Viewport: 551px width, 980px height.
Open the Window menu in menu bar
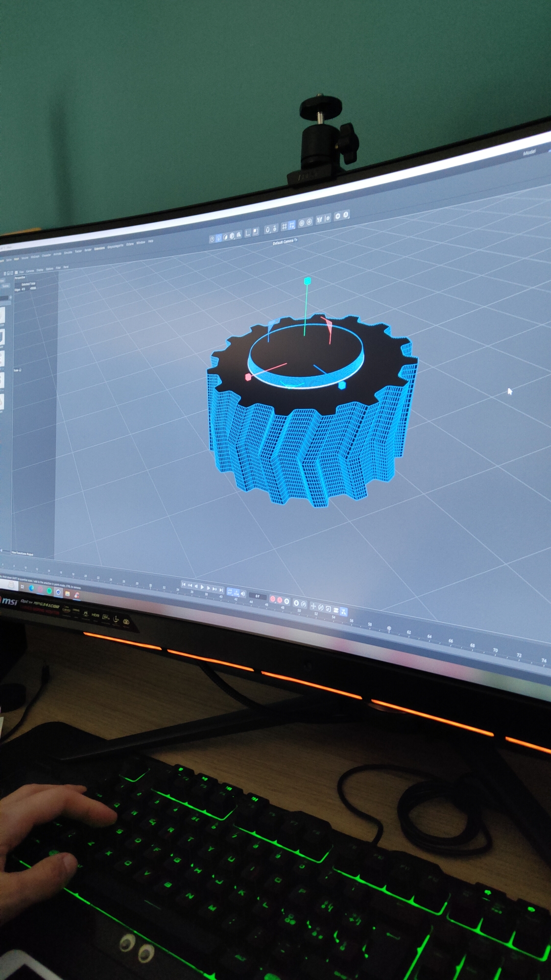[x=141, y=243]
